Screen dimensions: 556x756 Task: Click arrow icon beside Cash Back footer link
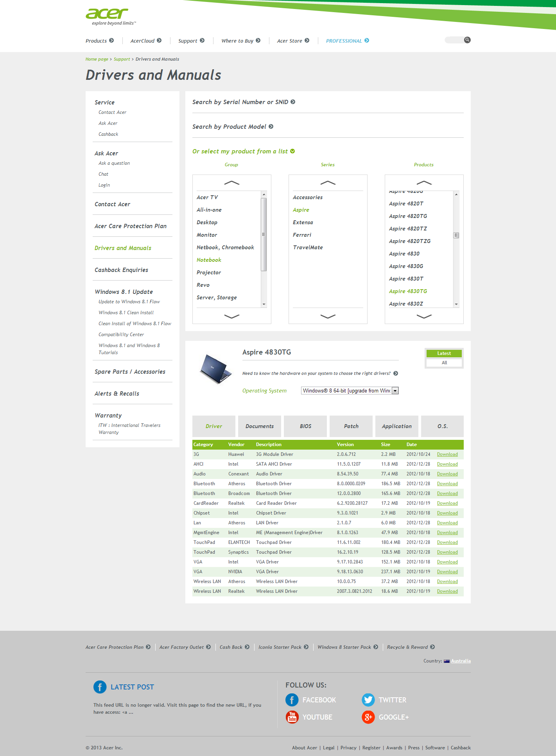(247, 647)
